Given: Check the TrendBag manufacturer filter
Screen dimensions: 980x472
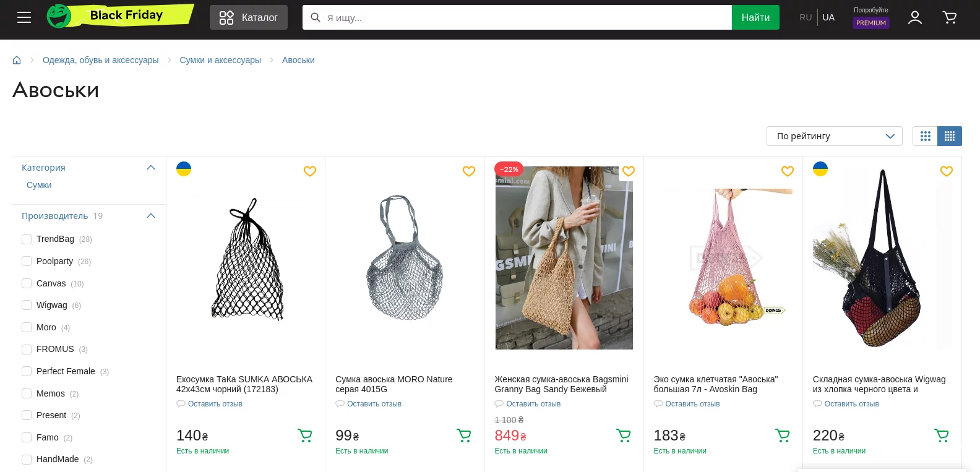Looking at the screenshot, I should pyautogui.click(x=27, y=239).
